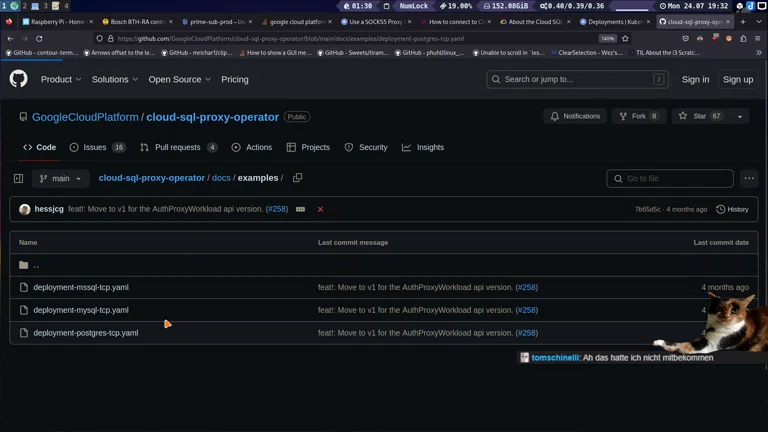The image size is (768, 432).
Task: Open deployment-mssql-tcp.yaml file
Action: [81, 287]
